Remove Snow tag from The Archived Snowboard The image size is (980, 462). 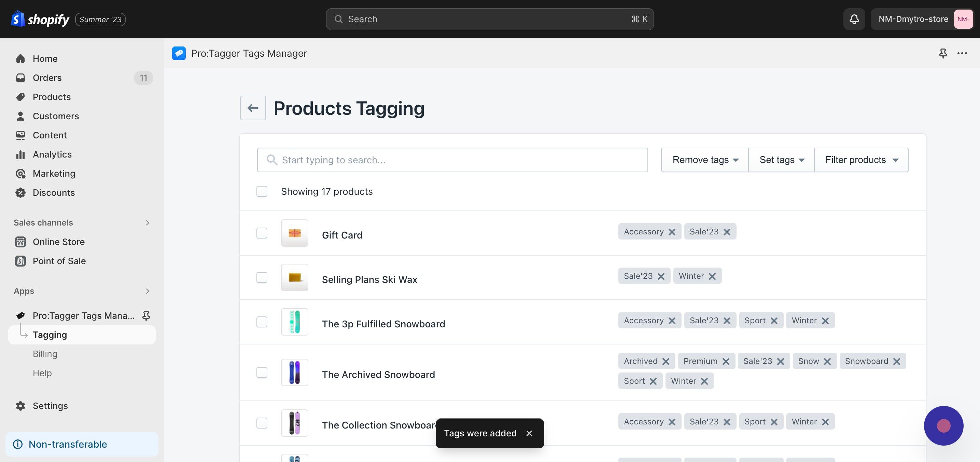(827, 361)
